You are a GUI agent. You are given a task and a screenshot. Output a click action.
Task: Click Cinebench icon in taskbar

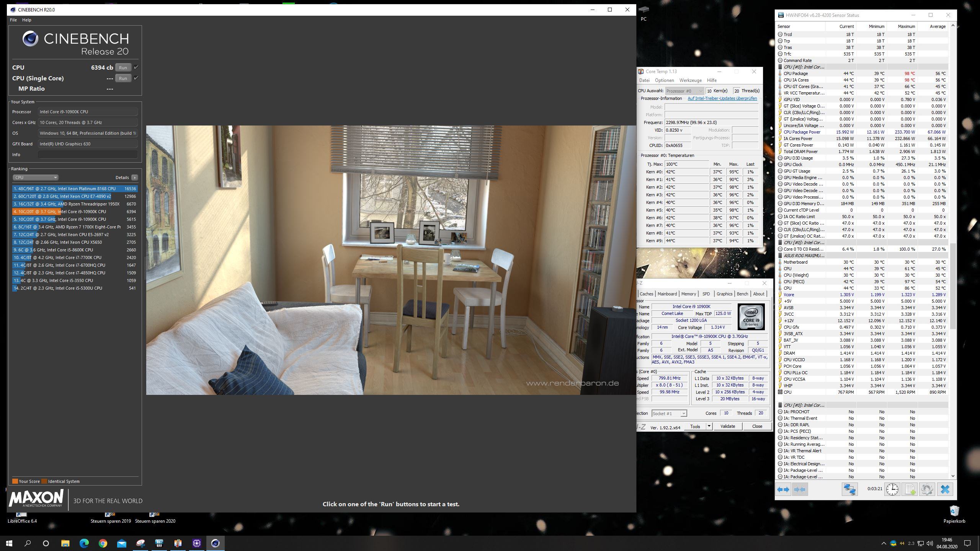(x=216, y=543)
